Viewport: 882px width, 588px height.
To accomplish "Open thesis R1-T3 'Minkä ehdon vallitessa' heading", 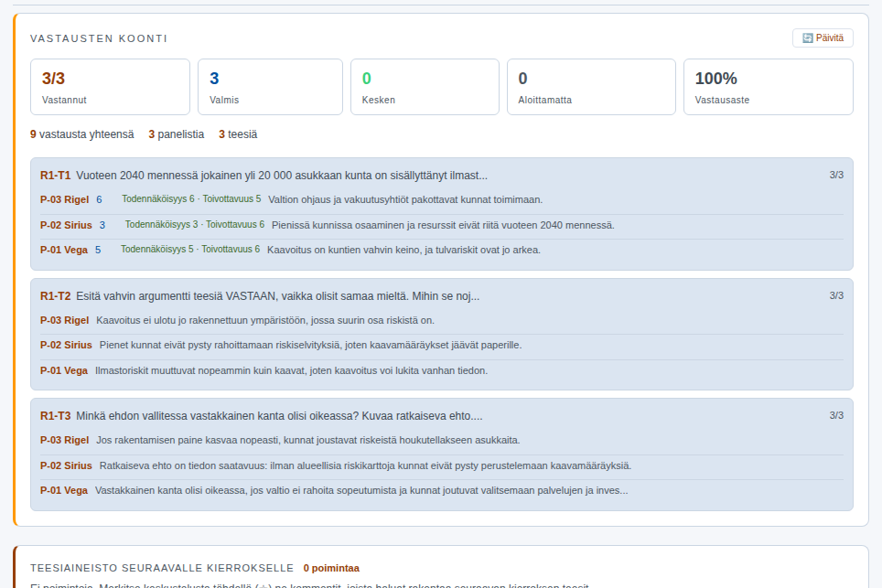I will click(262, 416).
